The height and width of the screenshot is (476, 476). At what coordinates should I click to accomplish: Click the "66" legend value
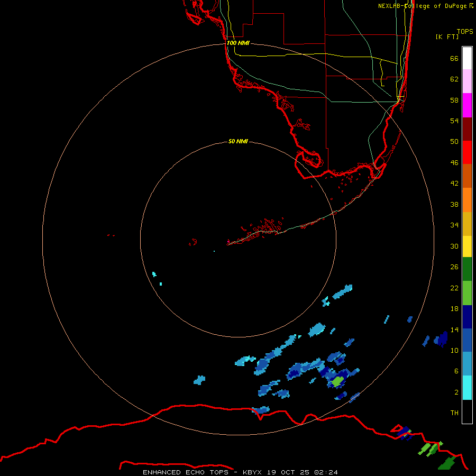(x=454, y=58)
